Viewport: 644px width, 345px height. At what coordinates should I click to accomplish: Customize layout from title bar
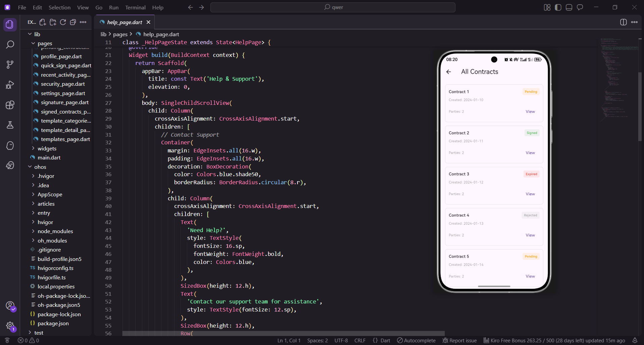coord(547,7)
